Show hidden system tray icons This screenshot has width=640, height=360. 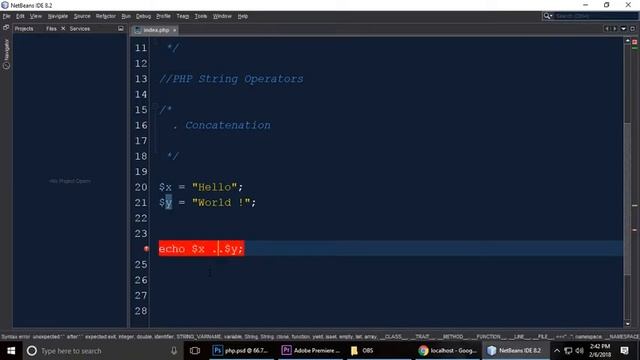point(557,351)
